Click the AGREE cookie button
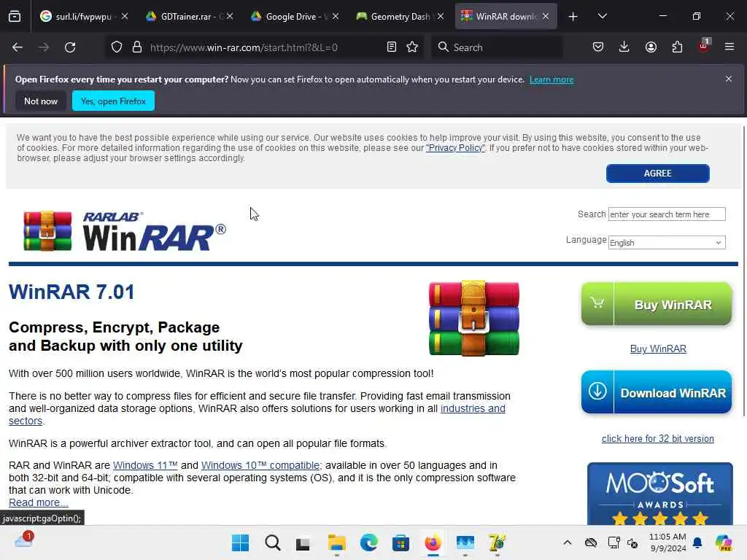 pos(657,174)
